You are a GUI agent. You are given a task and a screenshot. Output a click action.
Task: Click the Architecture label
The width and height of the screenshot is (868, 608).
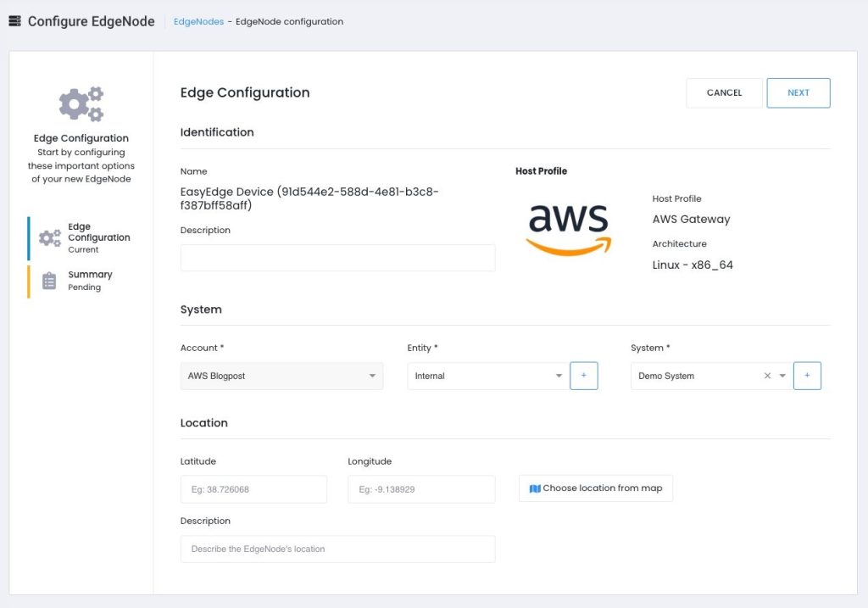click(x=679, y=243)
